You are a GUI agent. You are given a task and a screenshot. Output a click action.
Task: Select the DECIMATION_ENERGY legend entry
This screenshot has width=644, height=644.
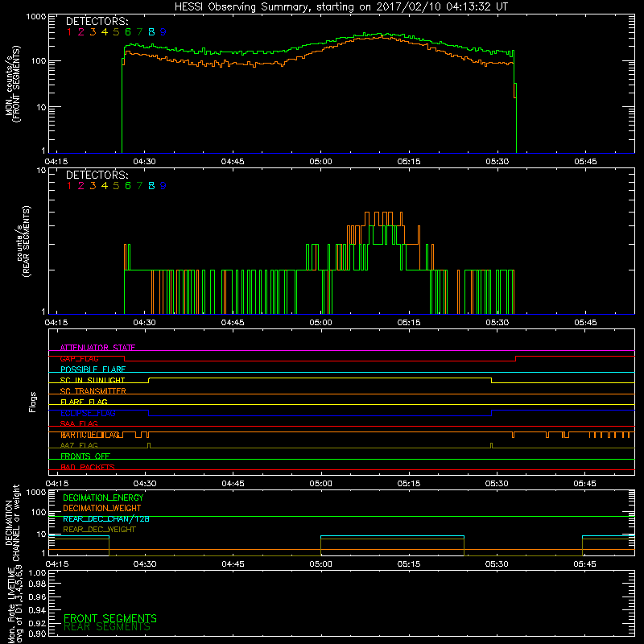coord(103,497)
